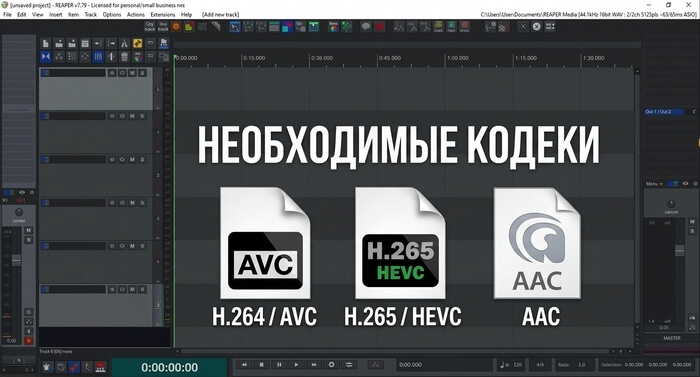Toggle the master track M mute button

(x=692, y=222)
